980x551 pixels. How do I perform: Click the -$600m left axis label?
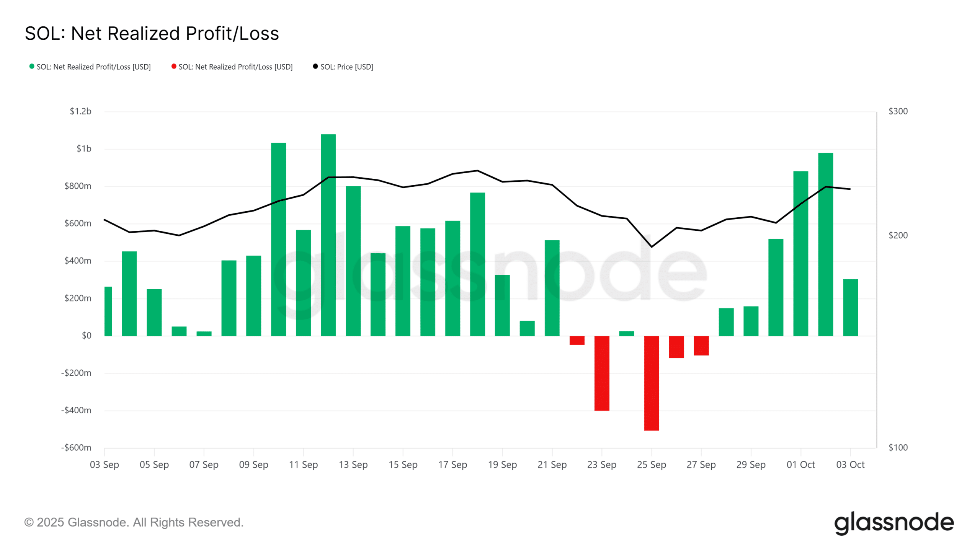point(76,447)
